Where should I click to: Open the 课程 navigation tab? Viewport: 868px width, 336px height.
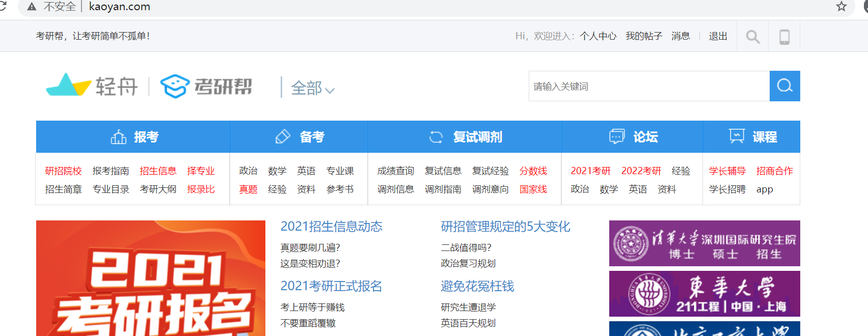click(x=751, y=136)
